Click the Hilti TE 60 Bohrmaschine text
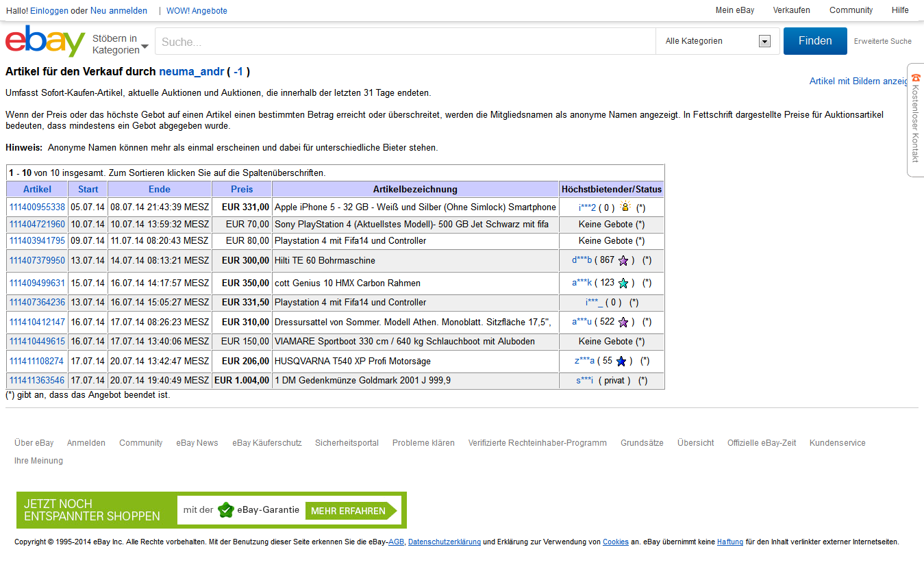 pyautogui.click(x=325, y=261)
